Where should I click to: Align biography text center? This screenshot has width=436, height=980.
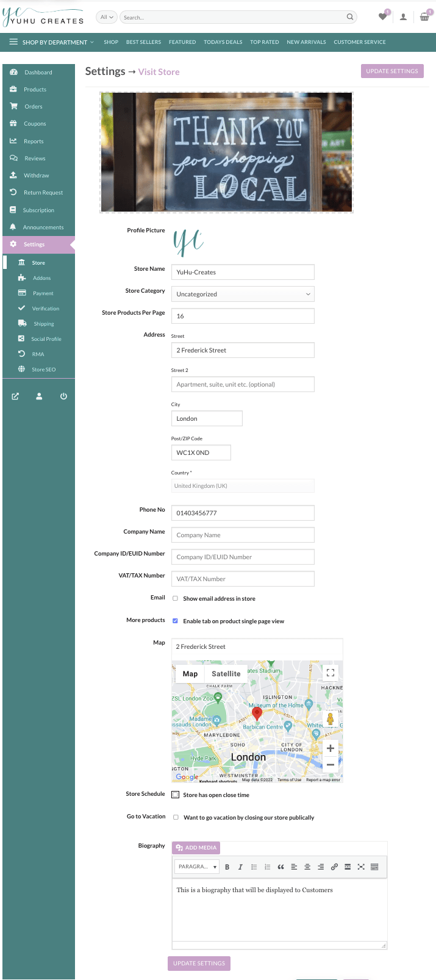pos(307,867)
